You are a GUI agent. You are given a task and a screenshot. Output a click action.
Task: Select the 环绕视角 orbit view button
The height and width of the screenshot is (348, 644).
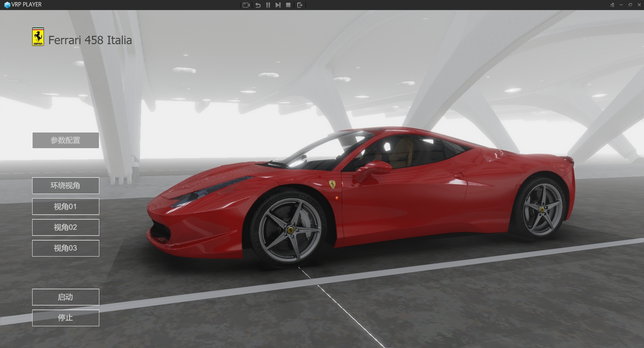tap(66, 186)
